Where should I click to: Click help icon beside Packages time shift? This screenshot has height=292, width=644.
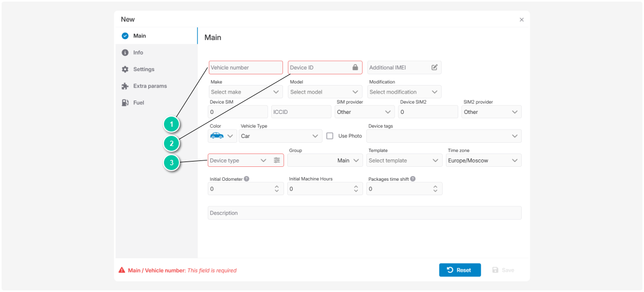pyautogui.click(x=413, y=179)
